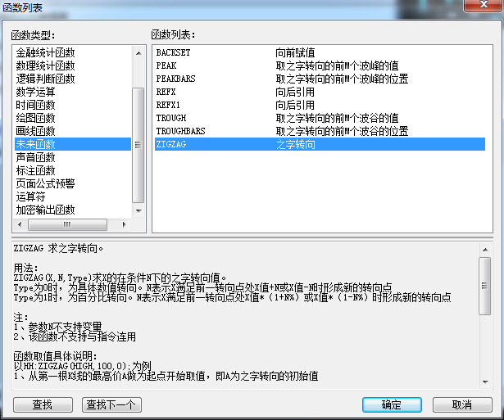Select 画线函数 category

click(x=73, y=131)
